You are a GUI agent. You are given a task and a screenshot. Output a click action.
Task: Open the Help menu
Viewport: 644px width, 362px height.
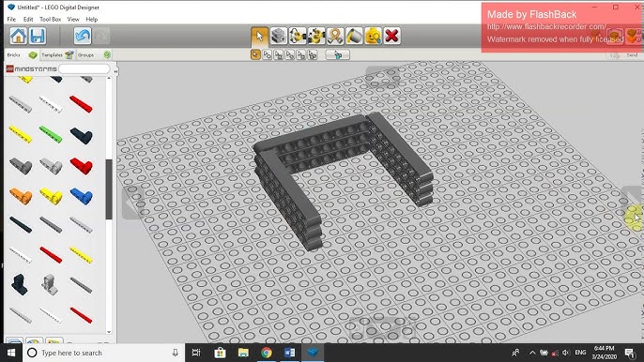pyautogui.click(x=92, y=20)
